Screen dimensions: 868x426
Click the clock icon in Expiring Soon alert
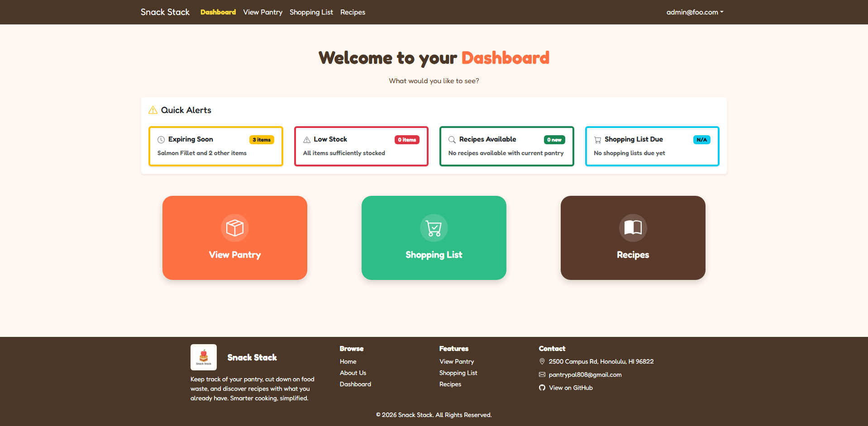(161, 139)
